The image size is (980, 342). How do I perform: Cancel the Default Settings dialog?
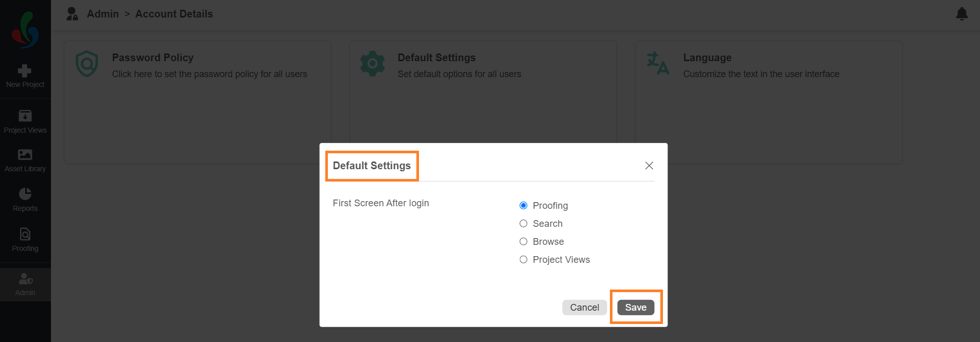585,308
